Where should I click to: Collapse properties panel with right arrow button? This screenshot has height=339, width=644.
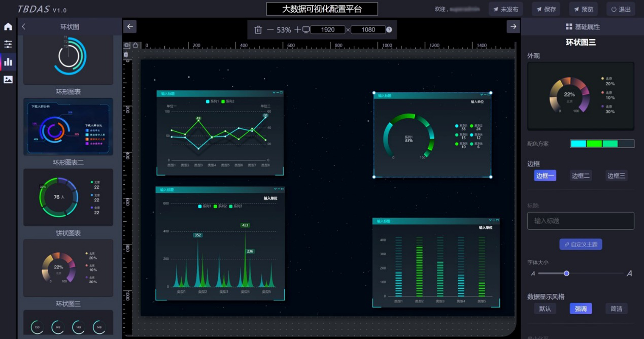coord(513,27)
